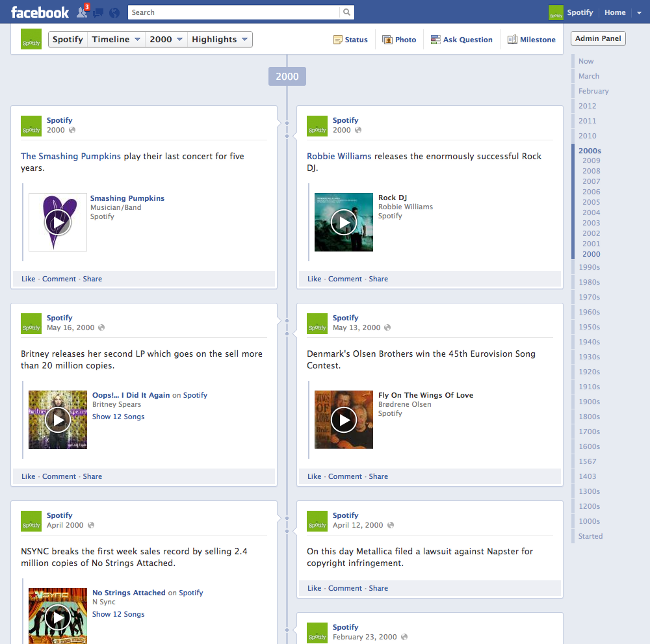The image size is (650, 644).
Task: Open the Highlights filter dropdown
Action: 220,40
